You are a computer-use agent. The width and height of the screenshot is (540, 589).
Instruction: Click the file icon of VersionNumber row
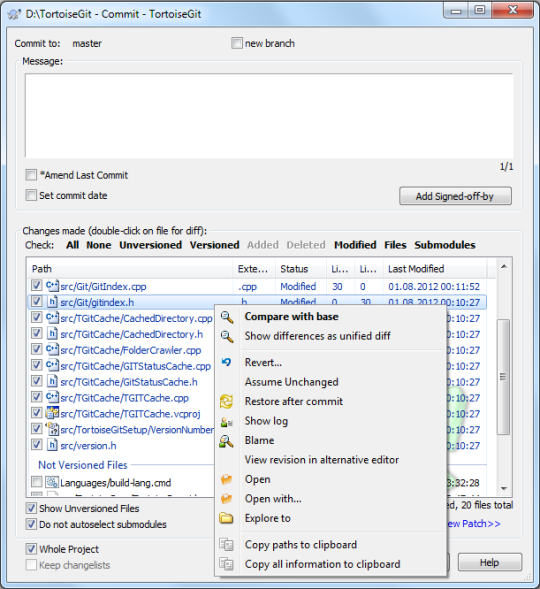[52, 429]
